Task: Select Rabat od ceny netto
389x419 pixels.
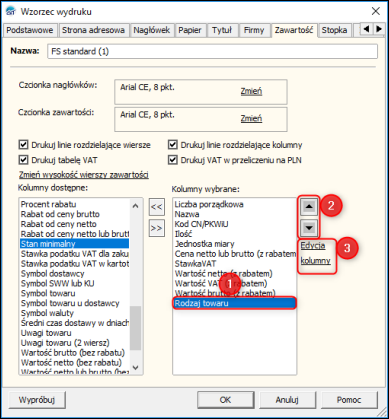Action: point(74,224)
